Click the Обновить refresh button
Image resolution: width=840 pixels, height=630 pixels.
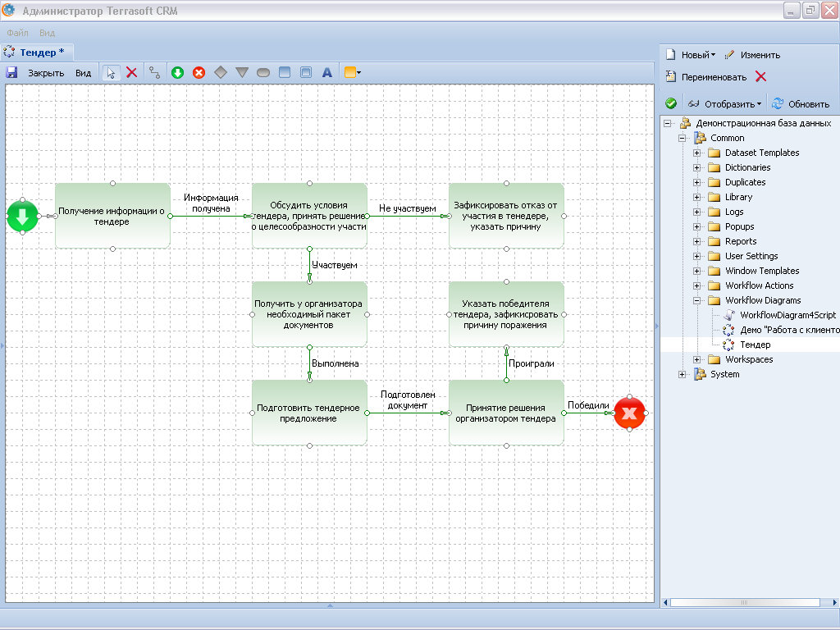click(x=801, y=104)
